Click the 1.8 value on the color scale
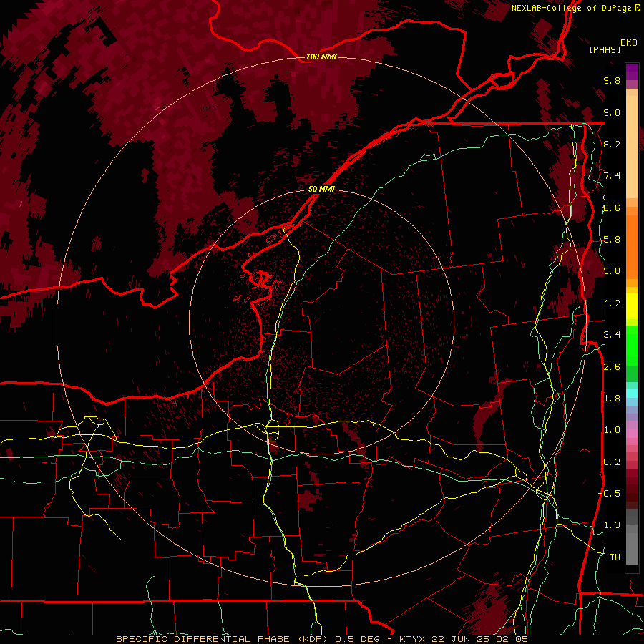The width and height of the screenshot is (644, 644). coord(612,399)
